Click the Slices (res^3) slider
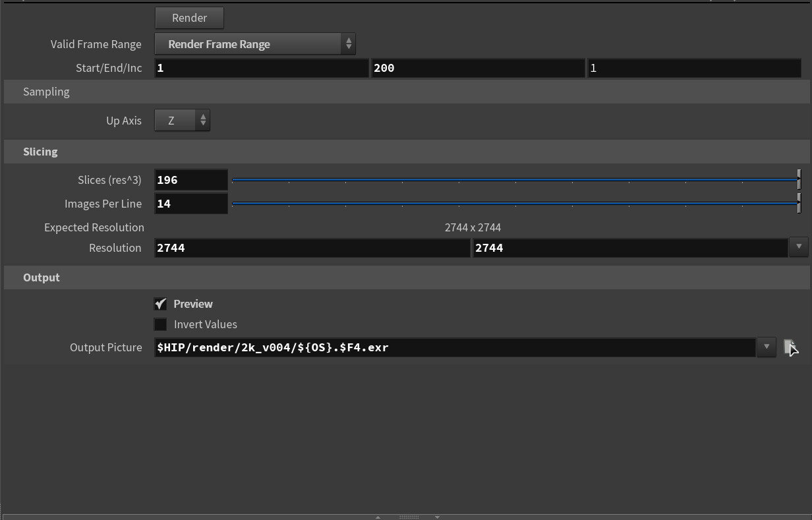 [514, 179]
